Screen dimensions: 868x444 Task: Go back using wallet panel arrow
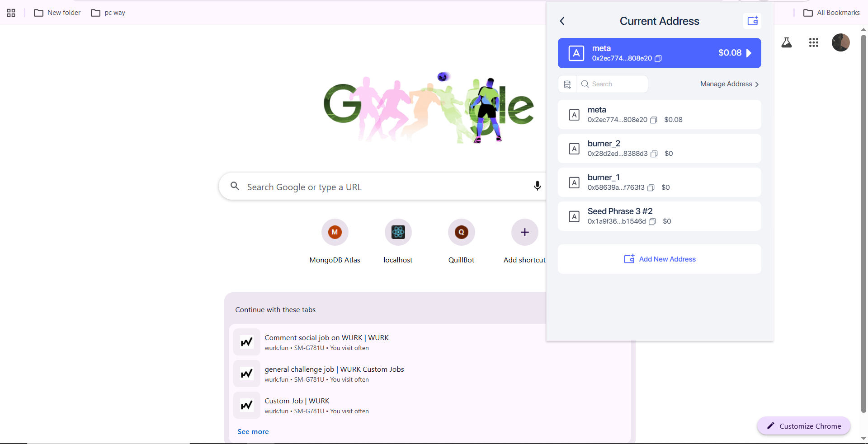tap(562, 21)
